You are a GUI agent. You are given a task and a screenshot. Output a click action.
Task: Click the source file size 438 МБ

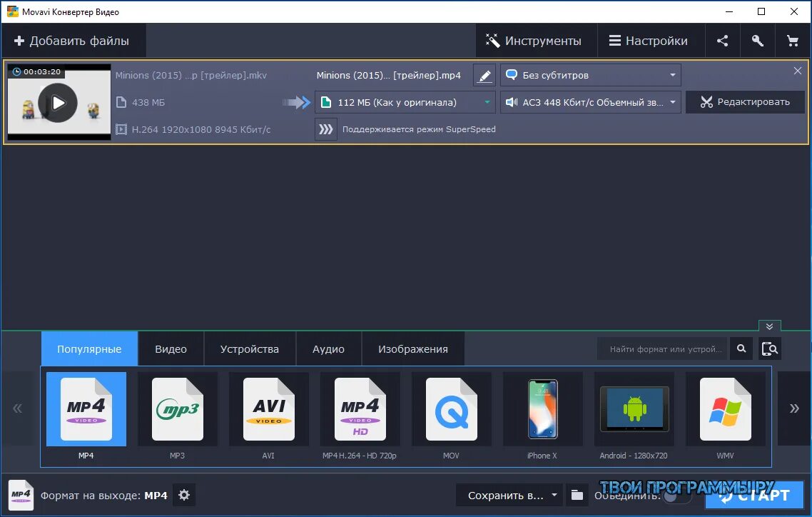point(148,102)
